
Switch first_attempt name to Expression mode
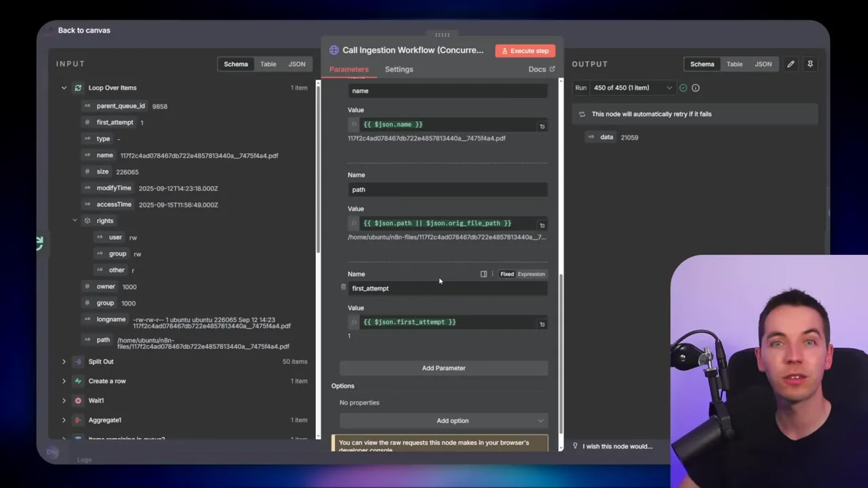click(x=531, y=274)
